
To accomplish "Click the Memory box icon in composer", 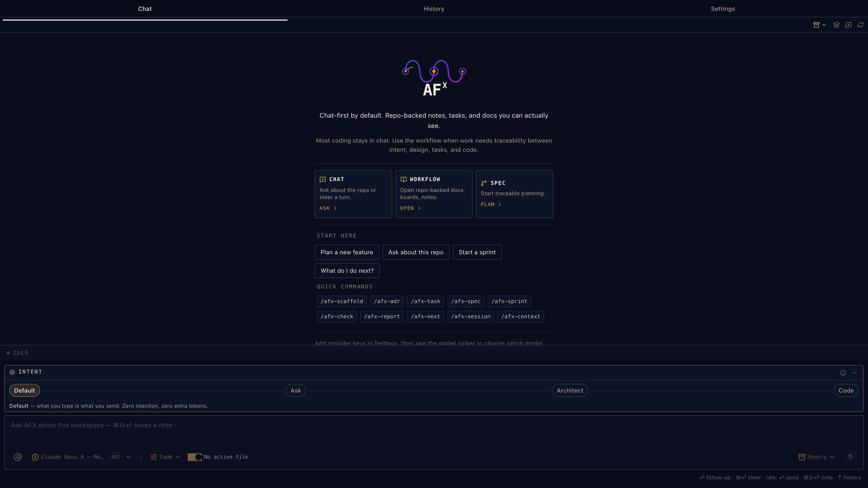I will coord(802,457).
